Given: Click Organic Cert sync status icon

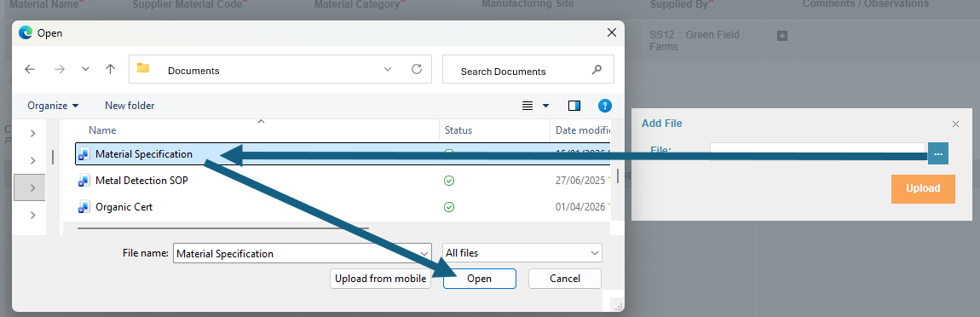Looking at the screenshot, I should (449, 207).
